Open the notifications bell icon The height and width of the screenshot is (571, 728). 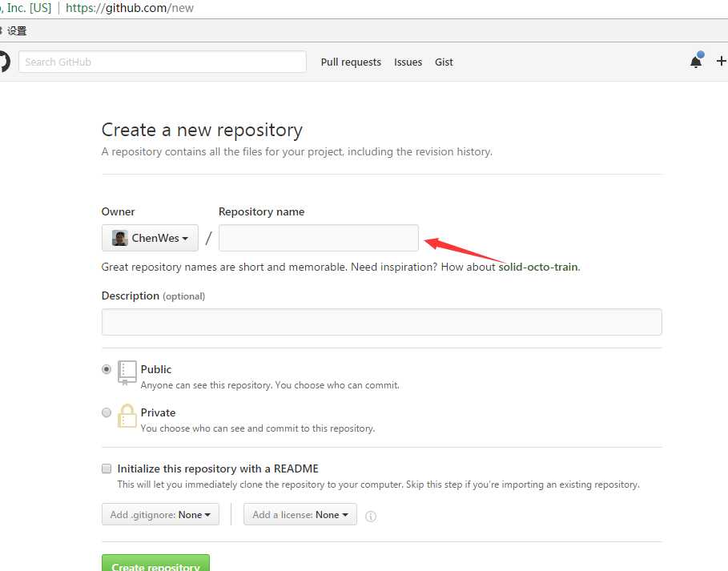coord(695,62)
